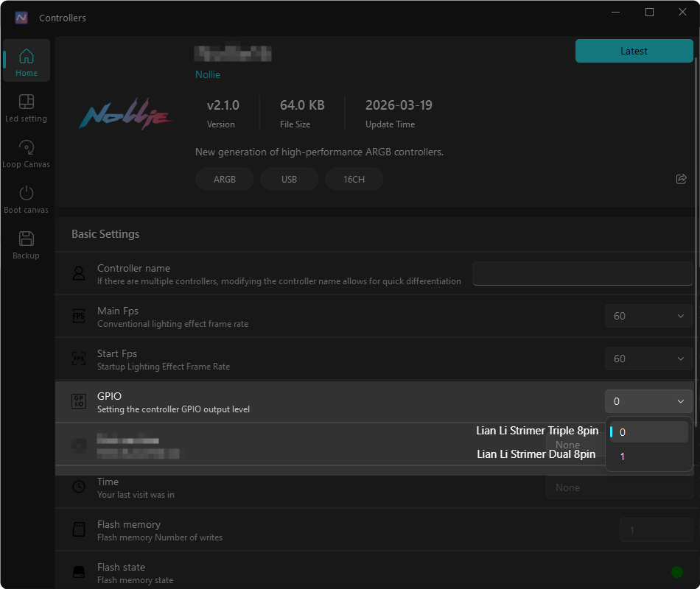Click the Flash memory writes count field
Screen dimensions: 700x589
(657, 530)
